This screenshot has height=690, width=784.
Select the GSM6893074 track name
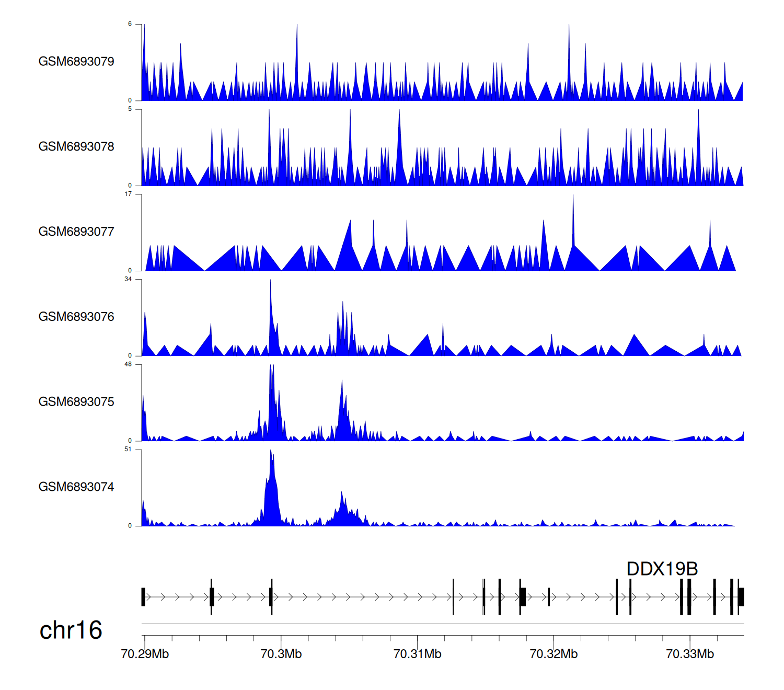76,487
